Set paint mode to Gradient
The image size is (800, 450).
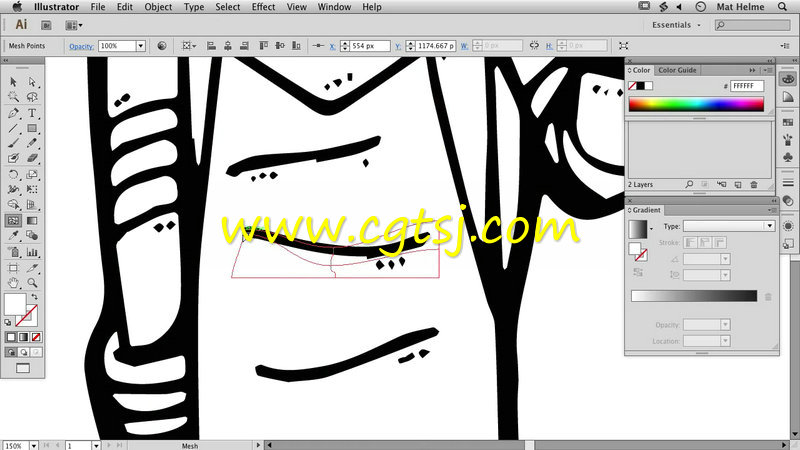click(23, 337)
